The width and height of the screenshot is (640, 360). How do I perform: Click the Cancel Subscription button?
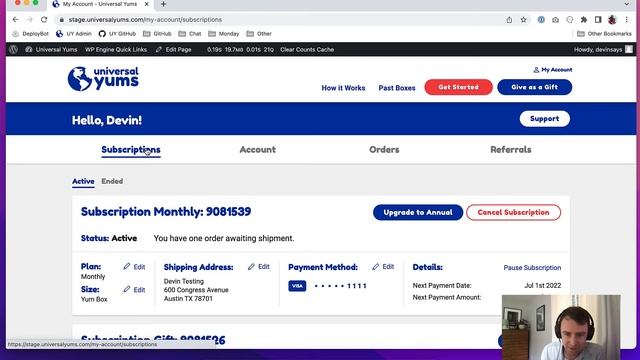click(513, 212)
